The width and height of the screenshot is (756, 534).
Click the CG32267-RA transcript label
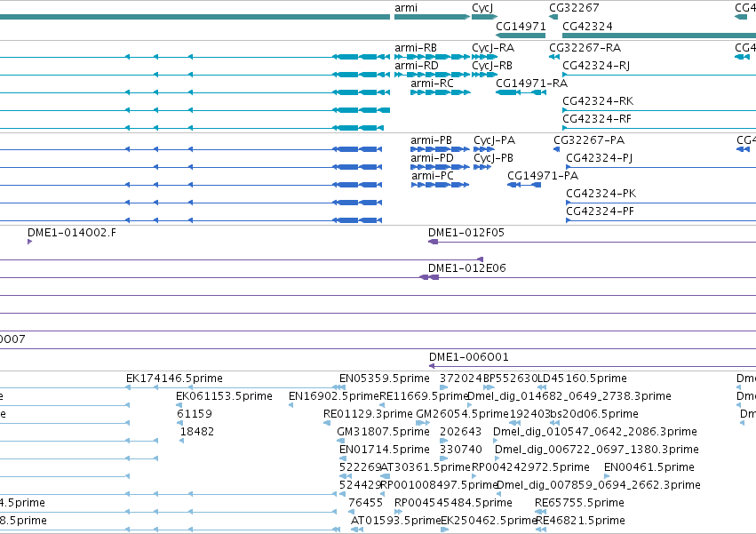(585, 48)
